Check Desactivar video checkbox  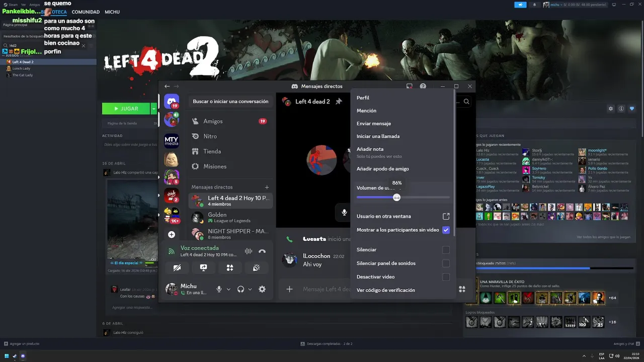[x=446, y=277]
